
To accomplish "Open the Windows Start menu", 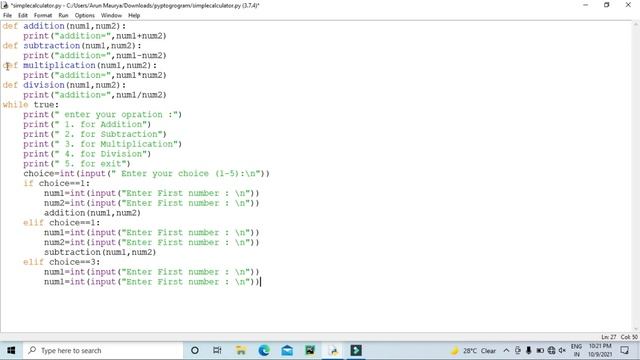I will tap(11, 350).
